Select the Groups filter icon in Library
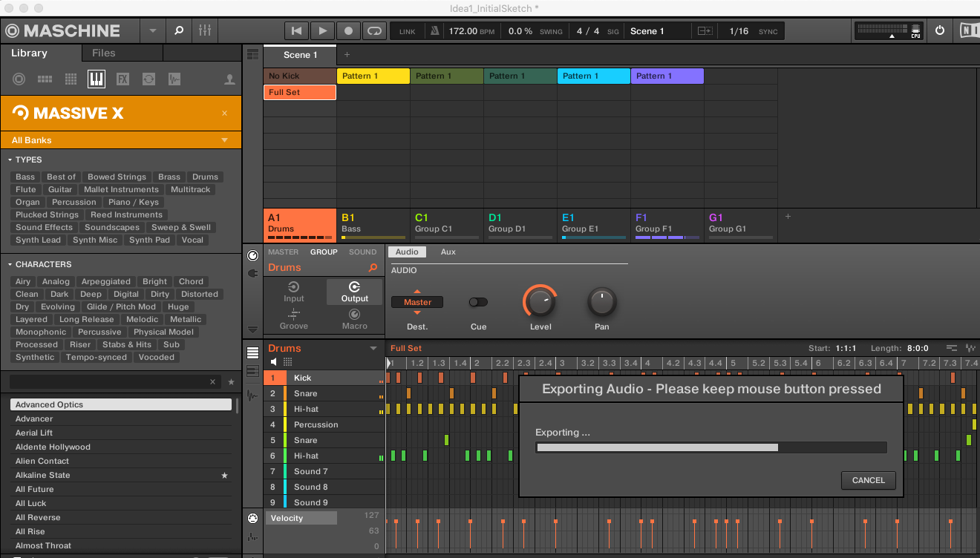Screen dimensions: 980x558 click(45, 79)
